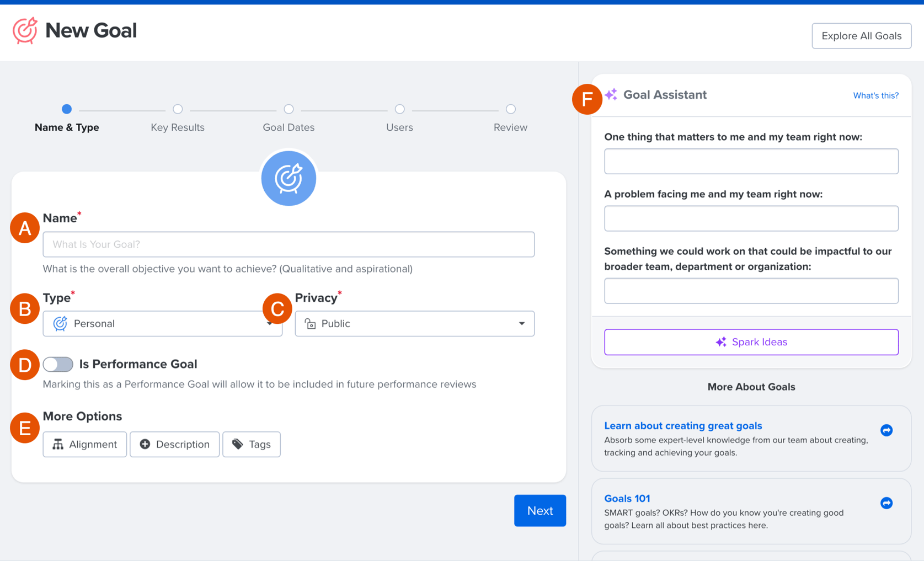The width and height of the screenshot is (924, 561).
Task: Click the plus icon on Description
Action: (x=145, y=445)
